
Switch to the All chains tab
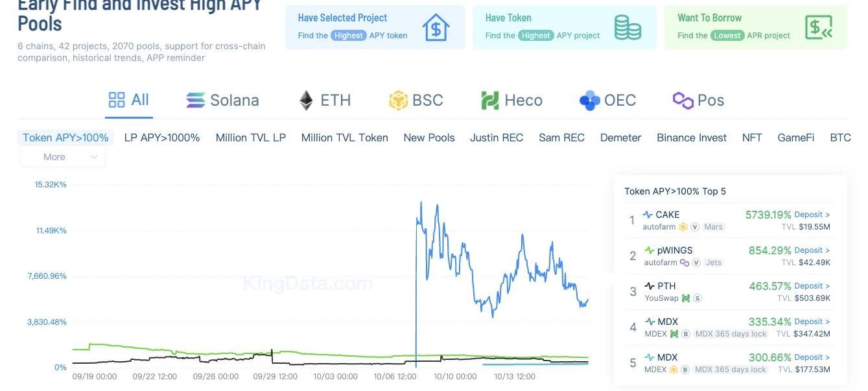click(x=128, y=100)
